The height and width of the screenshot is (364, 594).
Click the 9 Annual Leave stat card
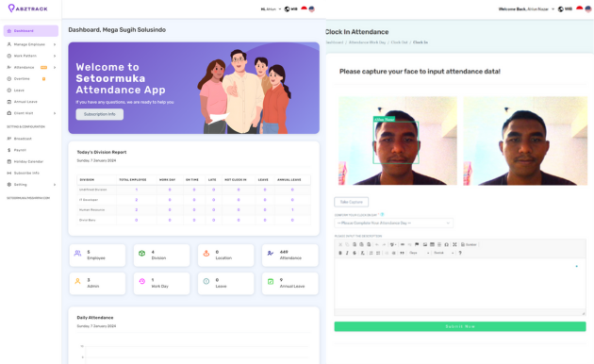(289, 283)
